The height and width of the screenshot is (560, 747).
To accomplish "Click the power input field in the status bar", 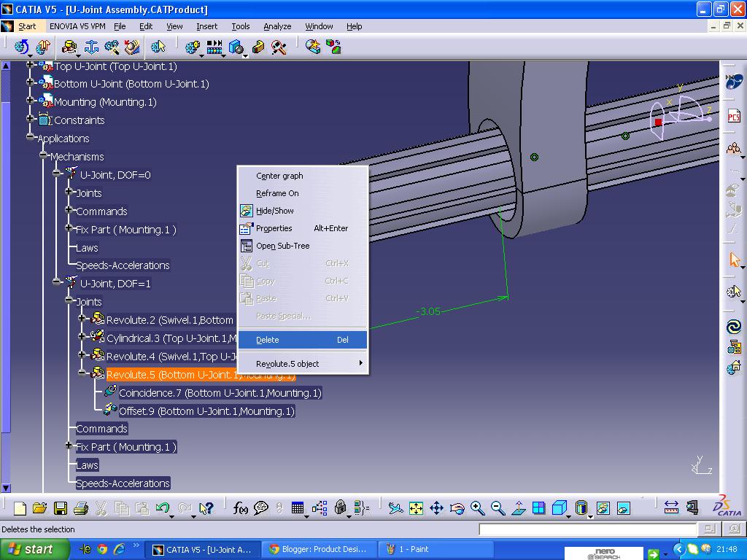I will (588, 529).
